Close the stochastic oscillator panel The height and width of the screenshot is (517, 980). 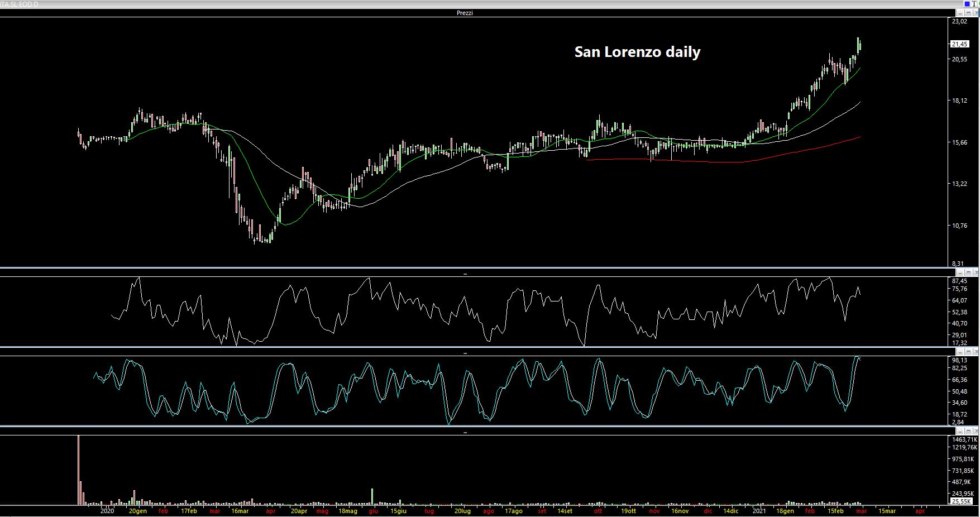976,352
